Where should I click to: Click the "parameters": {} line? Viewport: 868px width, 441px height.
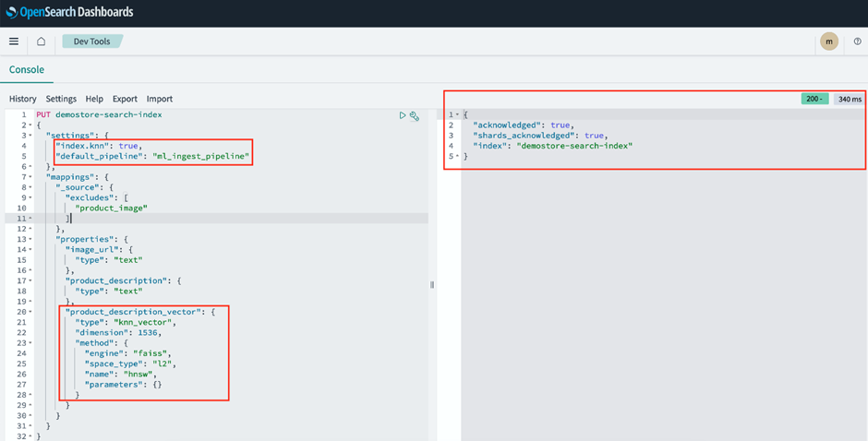coord(123,385)
